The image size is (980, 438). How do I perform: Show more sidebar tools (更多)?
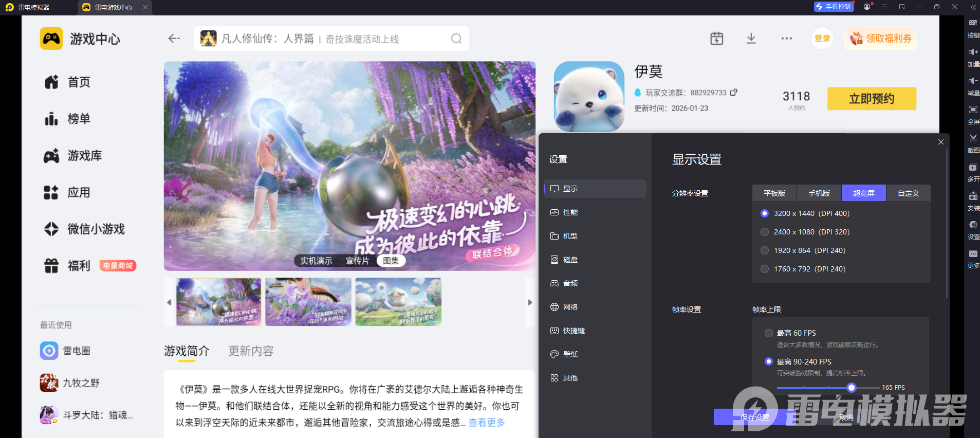tap(973, 259)
